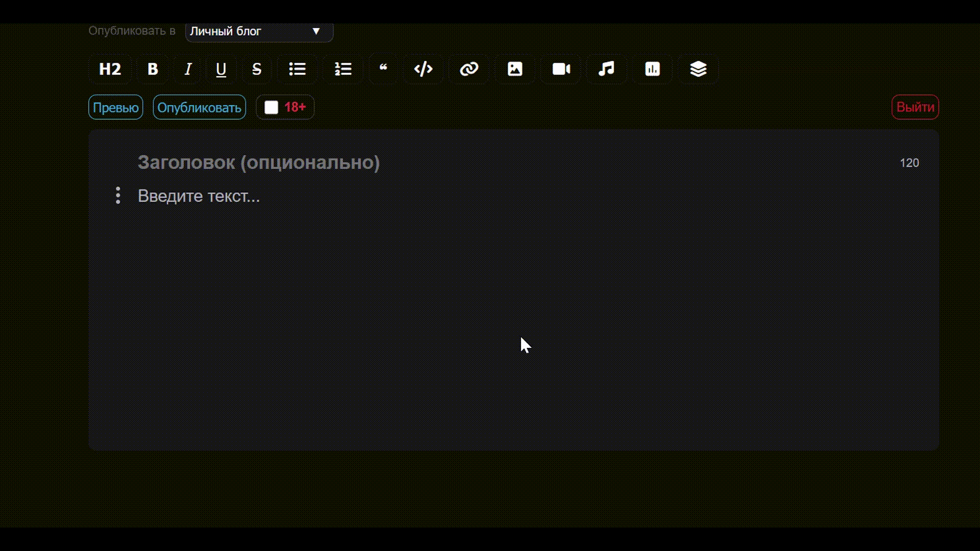This screenshot has height=551, width=980.
Task: Open block options via three-dot handle
Action: click(x=118, y=195)
